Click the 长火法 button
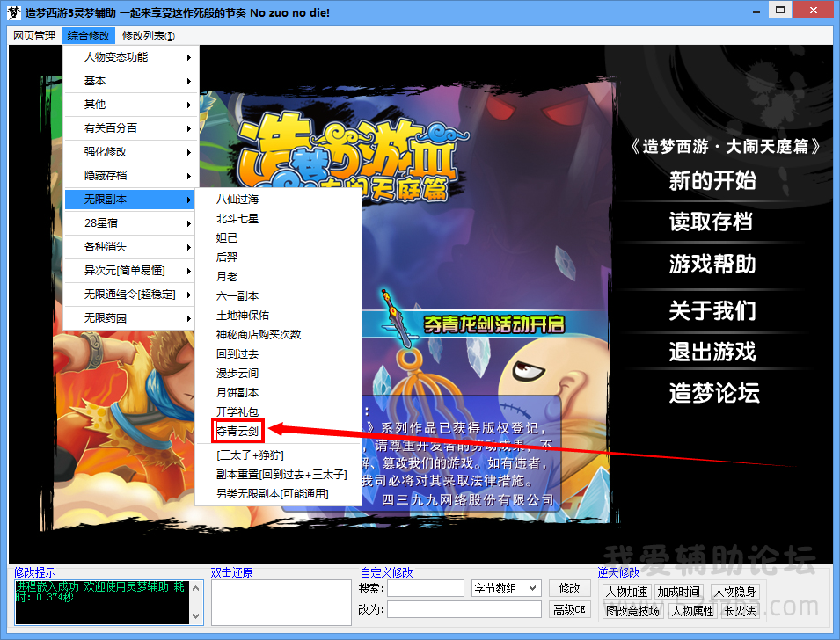The image size is (840, 640). click(741, 611)
